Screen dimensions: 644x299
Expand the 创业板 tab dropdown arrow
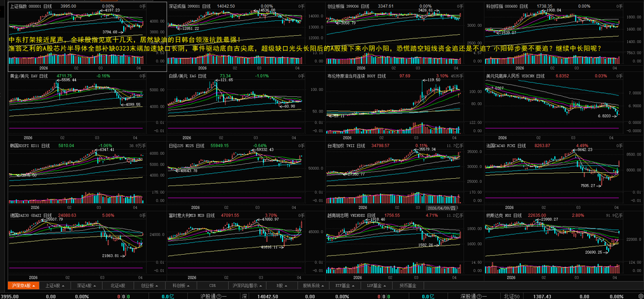(x=157, y=286)
